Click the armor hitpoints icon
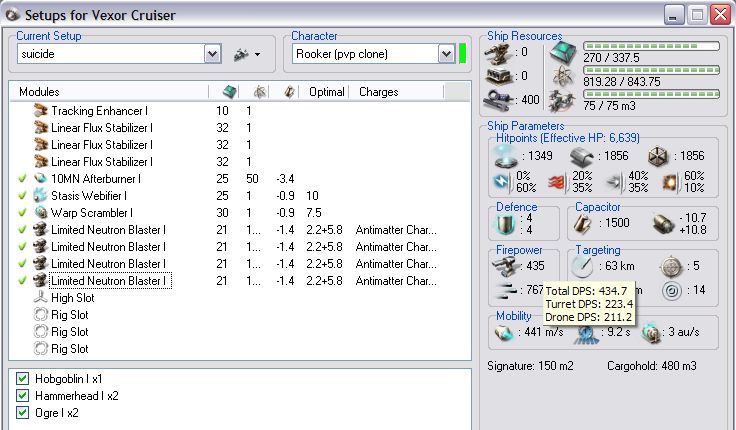This screenshot has width=736, height=430. click(581, 157)
